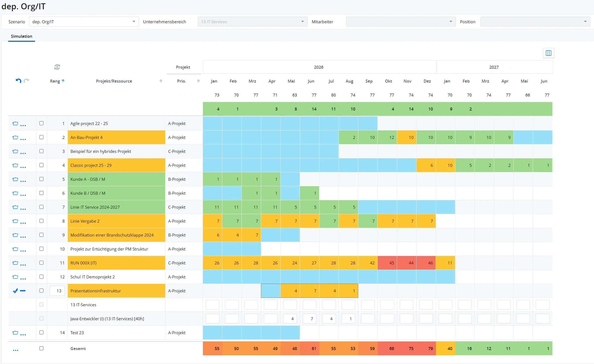This screenshot has width=594, height=364.
Task: Collapse Präsentationsinfrastruktur row with the minus icon
Action: (23, 291)
